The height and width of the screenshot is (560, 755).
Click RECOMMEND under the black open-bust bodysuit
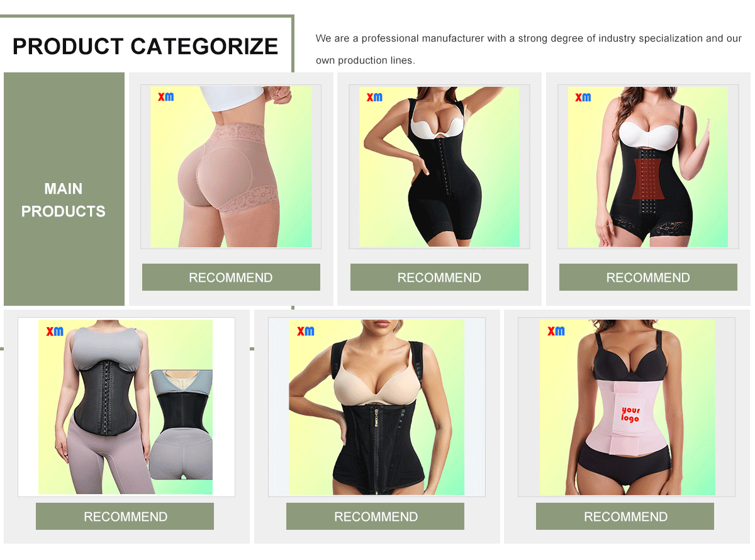pos(439,277)
